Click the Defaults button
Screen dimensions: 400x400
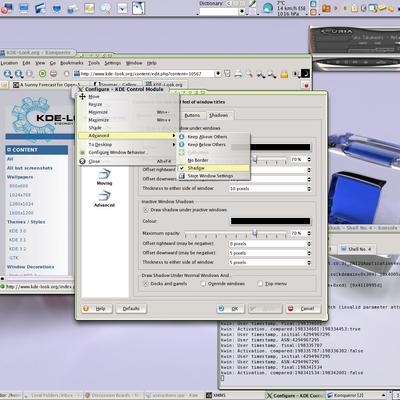[x=131, y=309]
